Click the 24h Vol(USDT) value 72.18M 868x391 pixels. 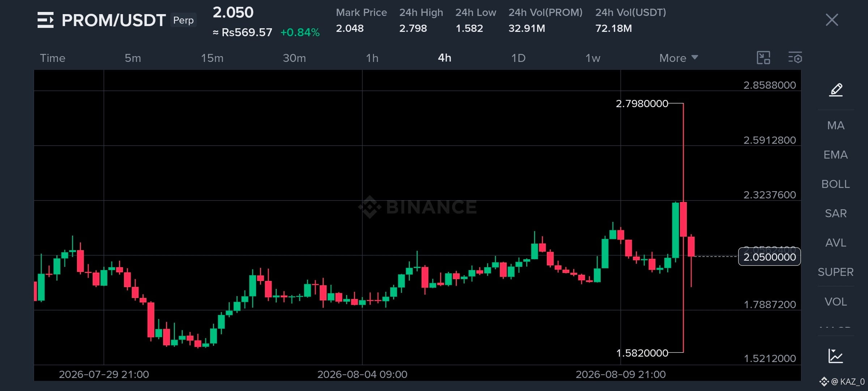coord(614,28)
